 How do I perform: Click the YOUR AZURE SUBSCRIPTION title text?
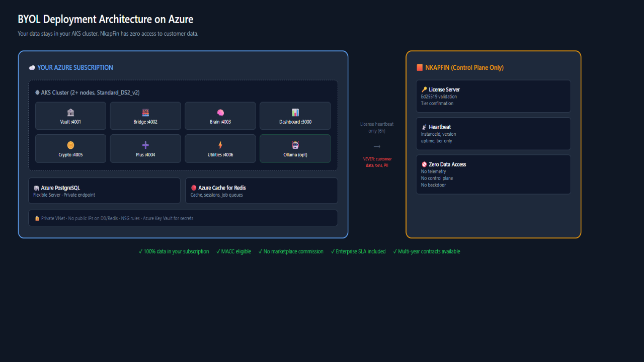(75, 68)
